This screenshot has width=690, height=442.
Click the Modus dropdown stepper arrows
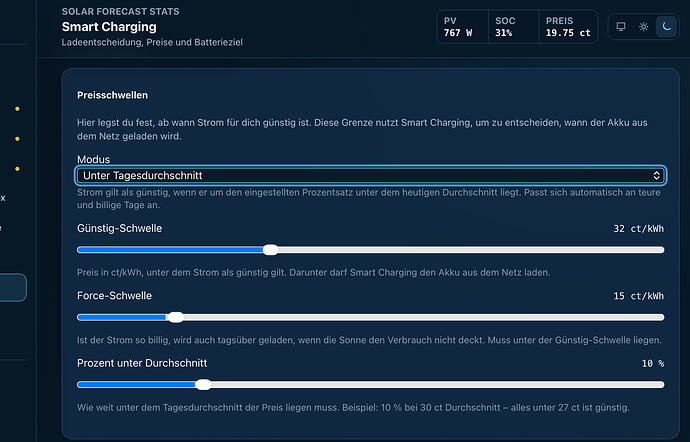click(x=656, y=175)
